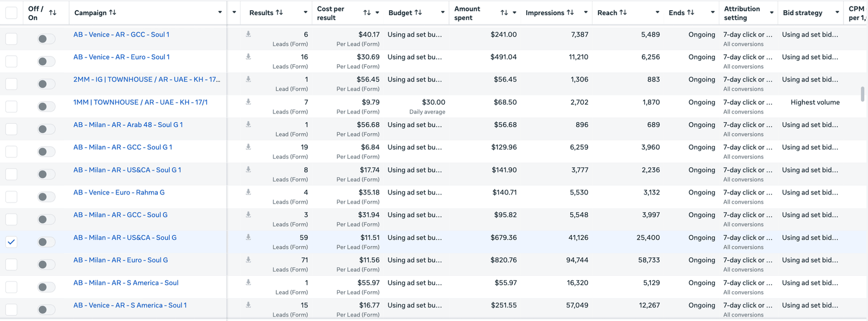868x321 pixels.
Task: Sort the Impressions column with its arrows icon
Action: point(570,12)
